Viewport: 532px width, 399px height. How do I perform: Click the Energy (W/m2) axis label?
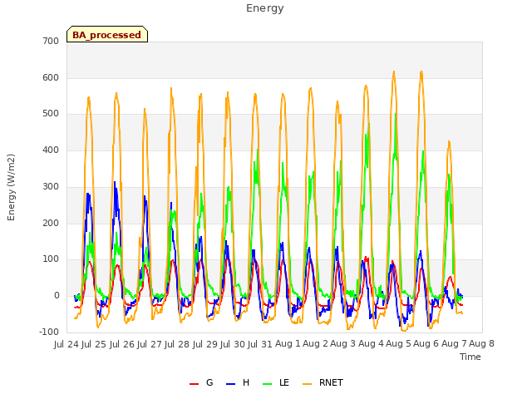tap(11, 187)
